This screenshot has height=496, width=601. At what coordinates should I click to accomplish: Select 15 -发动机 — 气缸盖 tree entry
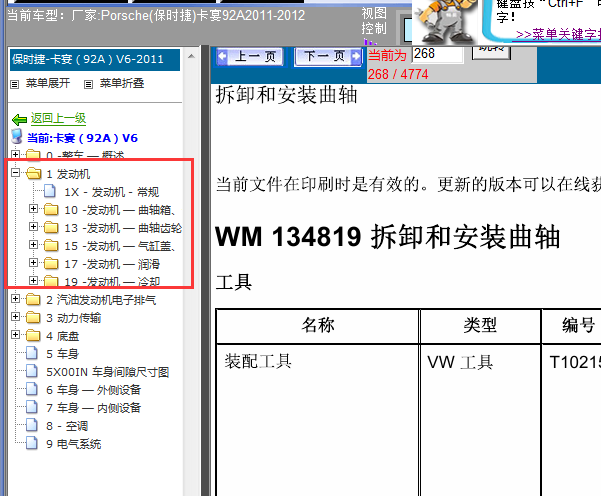(x=120, y=246)
